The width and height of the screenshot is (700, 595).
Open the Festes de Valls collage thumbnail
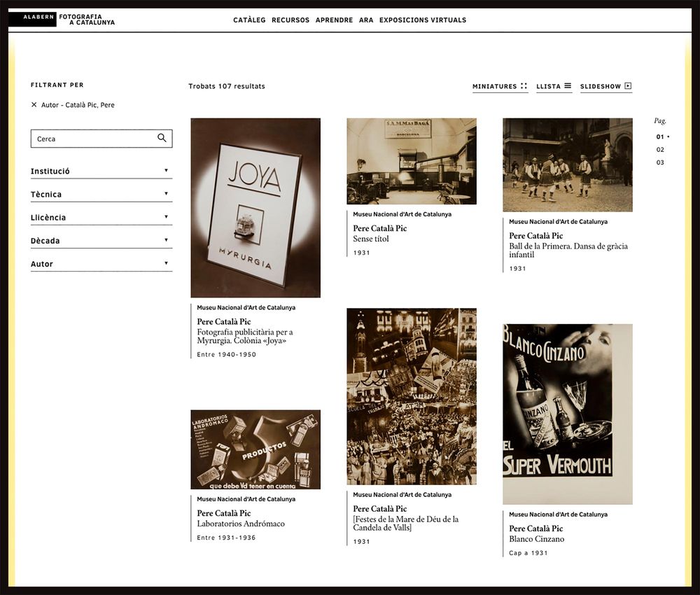(x=412, y=396)
